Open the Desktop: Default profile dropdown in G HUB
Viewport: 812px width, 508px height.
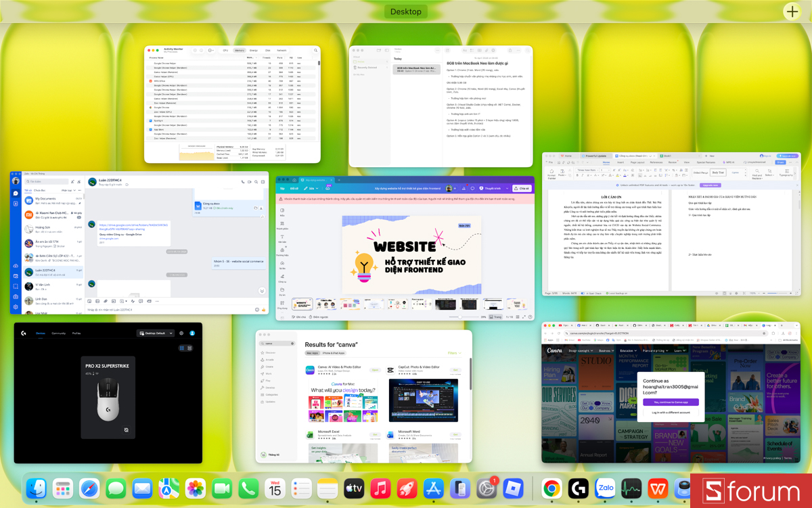pos(156,333)
